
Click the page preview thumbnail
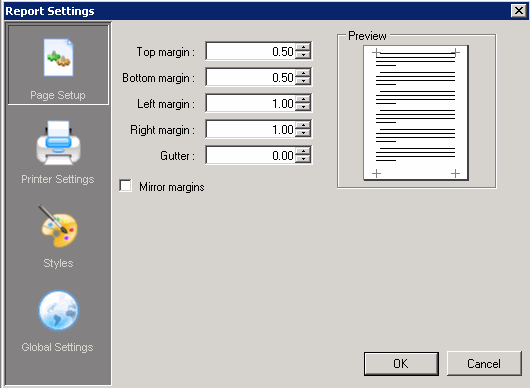[x=416, y=113]
